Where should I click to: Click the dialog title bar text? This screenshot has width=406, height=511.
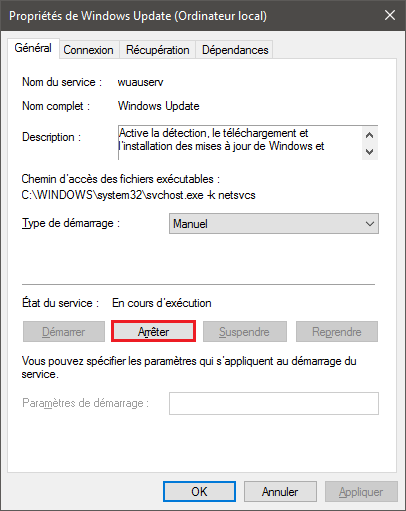138,16
